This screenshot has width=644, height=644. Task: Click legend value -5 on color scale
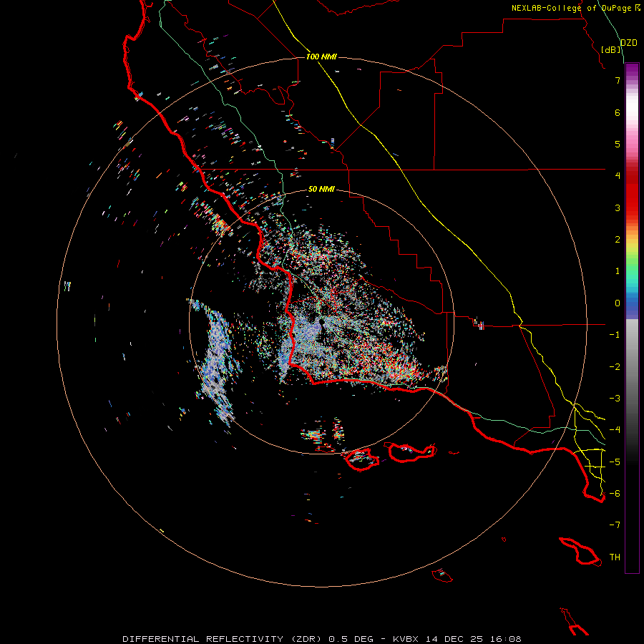pyautogui.click(x=615, y=462)
